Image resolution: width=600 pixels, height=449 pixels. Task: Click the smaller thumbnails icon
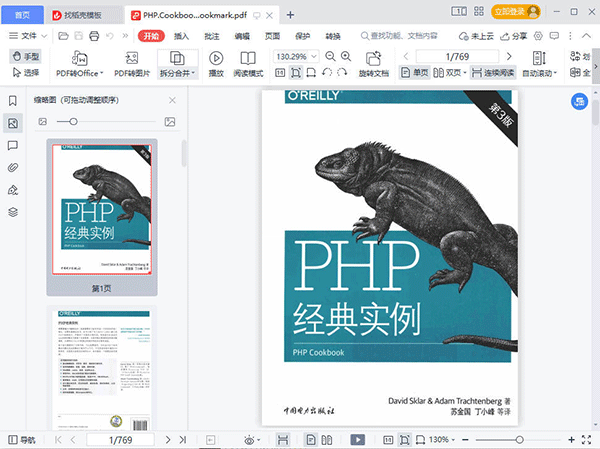42,122
